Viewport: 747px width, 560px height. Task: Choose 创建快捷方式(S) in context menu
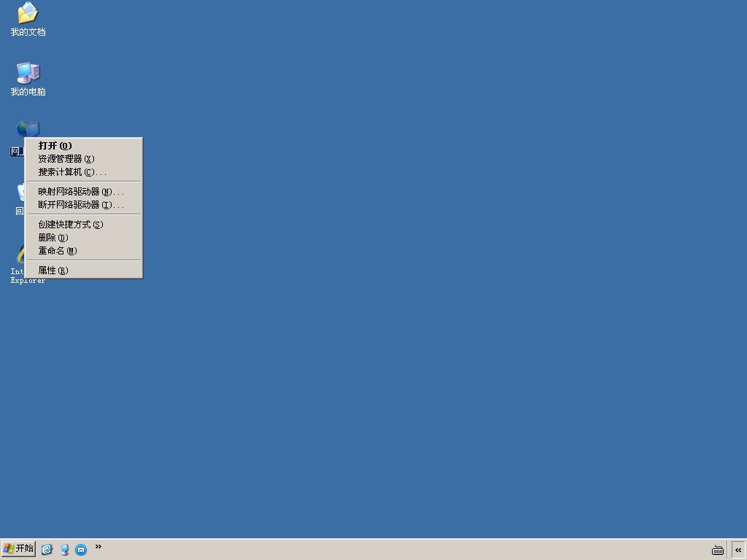tap(84, 225)
